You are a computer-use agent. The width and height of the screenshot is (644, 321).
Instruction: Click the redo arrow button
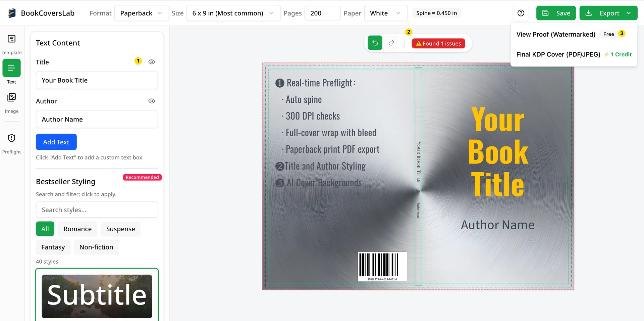coord(391,43)
